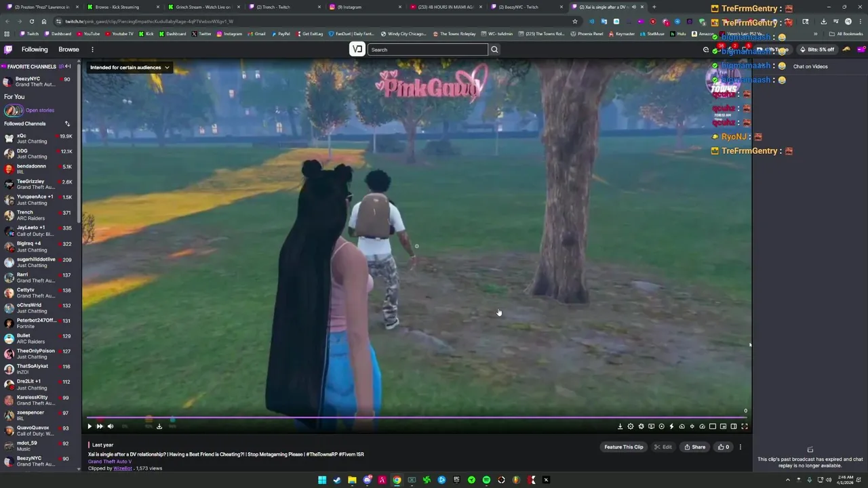868x488 pixels.
Task: Open sugarhilddotlive channel in sidebar
Action: pyautogui.click(x=39, y=262)
